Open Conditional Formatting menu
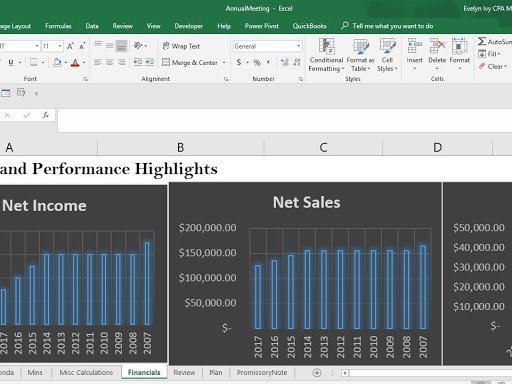 [326, 55]
